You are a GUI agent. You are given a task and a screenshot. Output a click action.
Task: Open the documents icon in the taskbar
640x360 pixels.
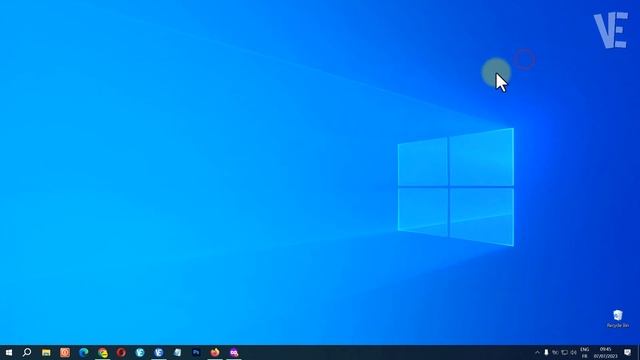[x=178, y=352]
